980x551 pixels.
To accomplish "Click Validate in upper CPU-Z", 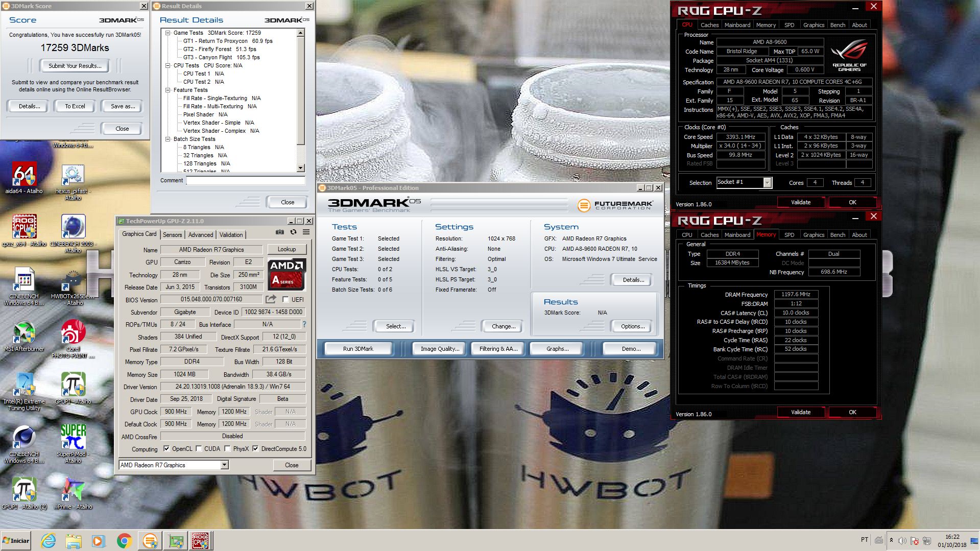I will pos(800,202).
